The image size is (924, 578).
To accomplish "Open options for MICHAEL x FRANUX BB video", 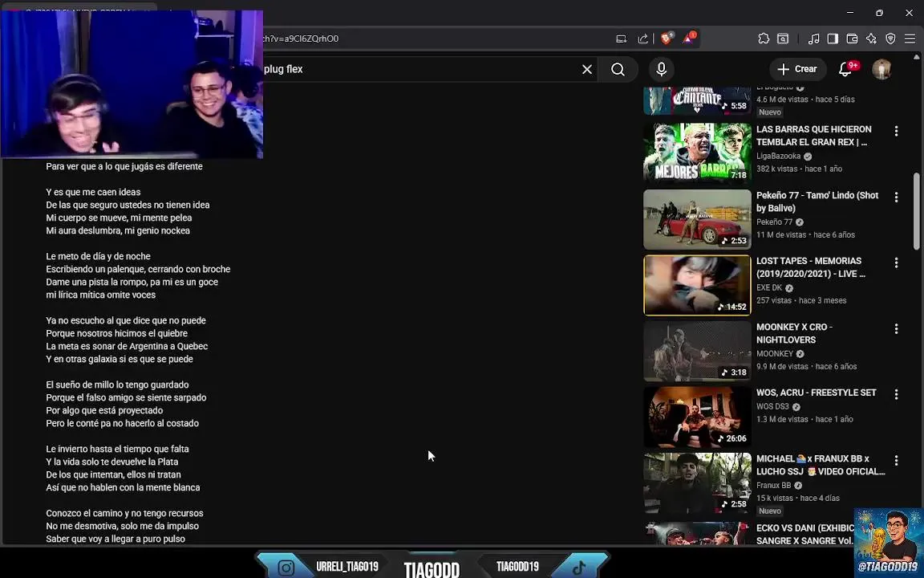I will [x=896, y=460].
